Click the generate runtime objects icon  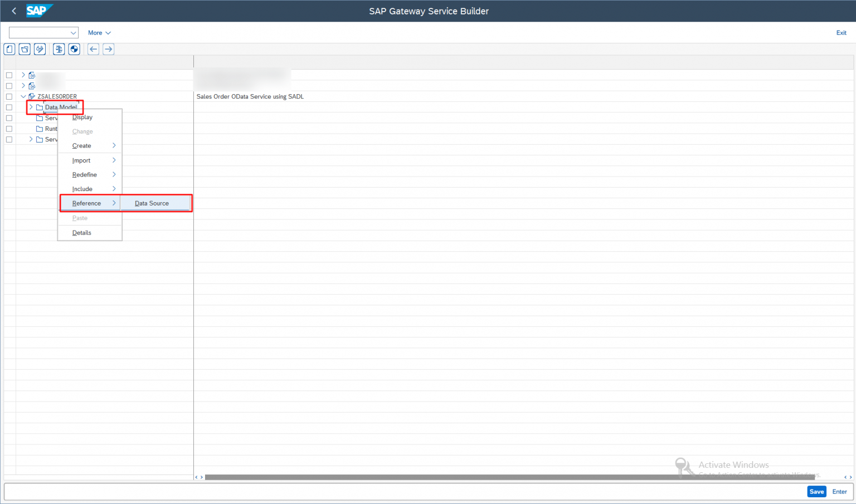[74, 49]
